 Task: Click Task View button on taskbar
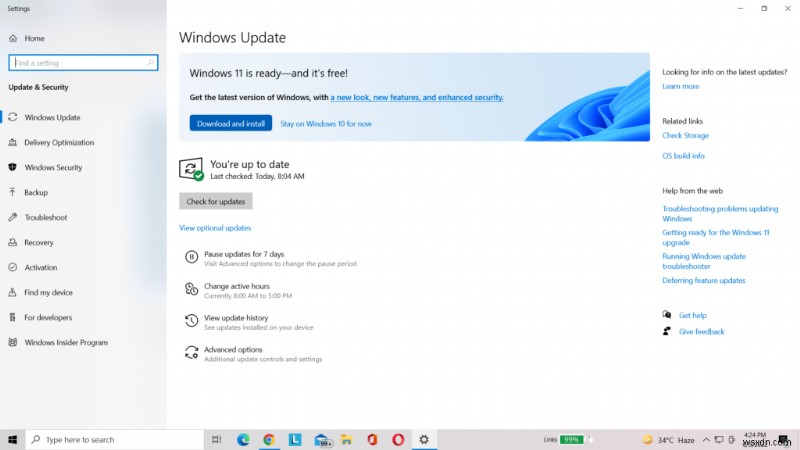coord(216,439)
